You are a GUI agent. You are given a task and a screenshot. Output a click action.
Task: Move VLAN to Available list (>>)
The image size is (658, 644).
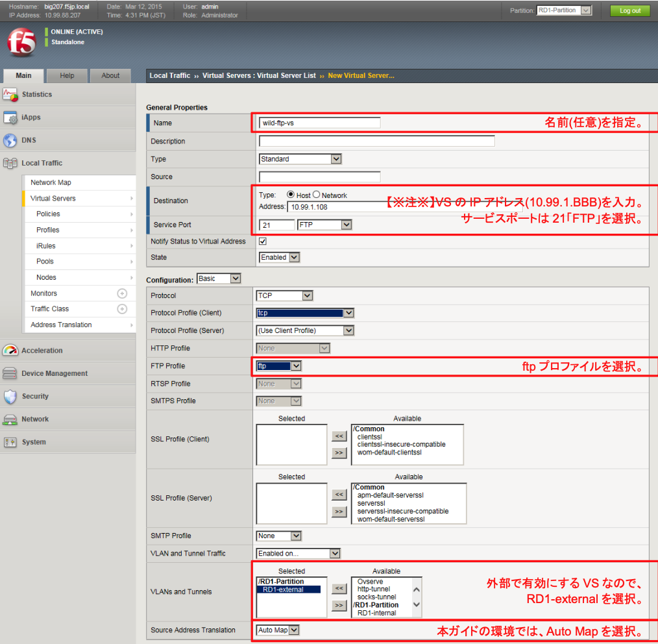tap(339, 606)
